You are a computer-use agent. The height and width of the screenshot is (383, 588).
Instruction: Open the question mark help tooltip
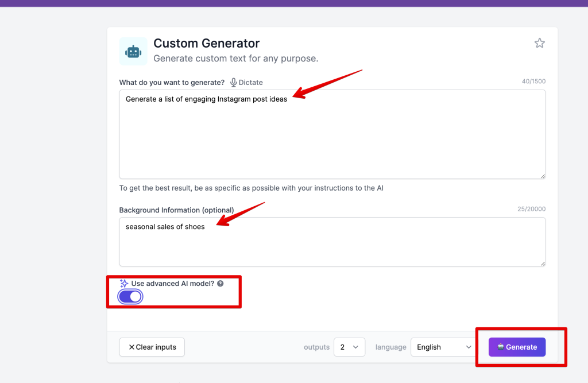(x=220, y=284)
